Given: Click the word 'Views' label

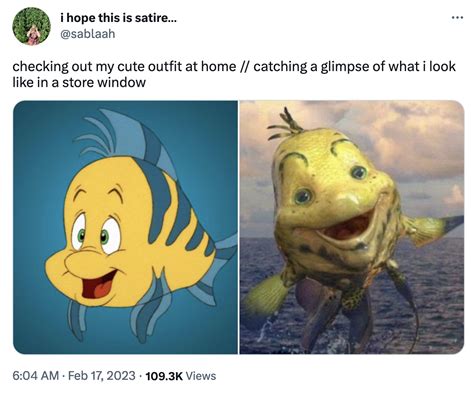Looking at the screenshot, I should [x=201, y=376].
